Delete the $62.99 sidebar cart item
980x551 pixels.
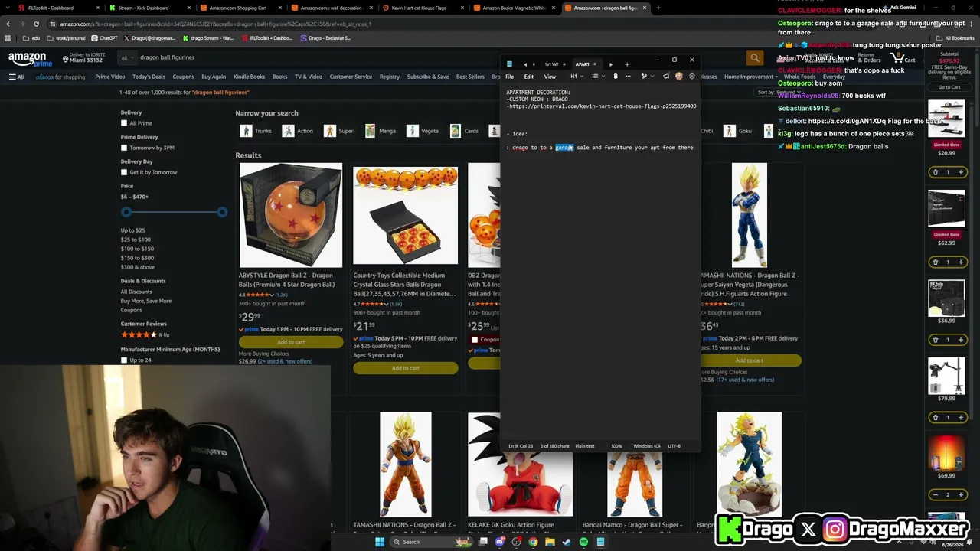point(935,262)
